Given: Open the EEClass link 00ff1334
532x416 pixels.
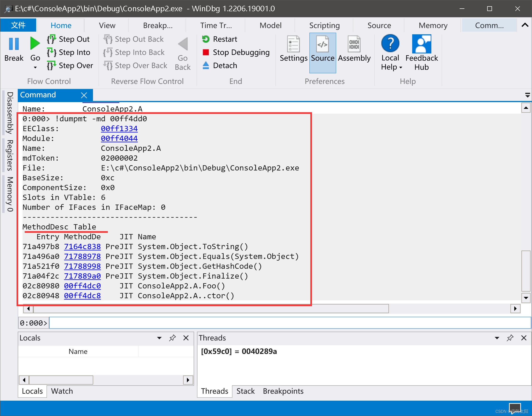Looking at the screenshot, I should (x=119, y=129).
